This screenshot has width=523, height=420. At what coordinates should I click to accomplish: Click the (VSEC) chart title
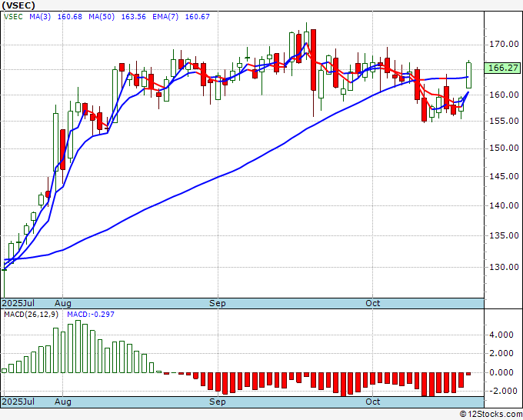coord(18,5)
